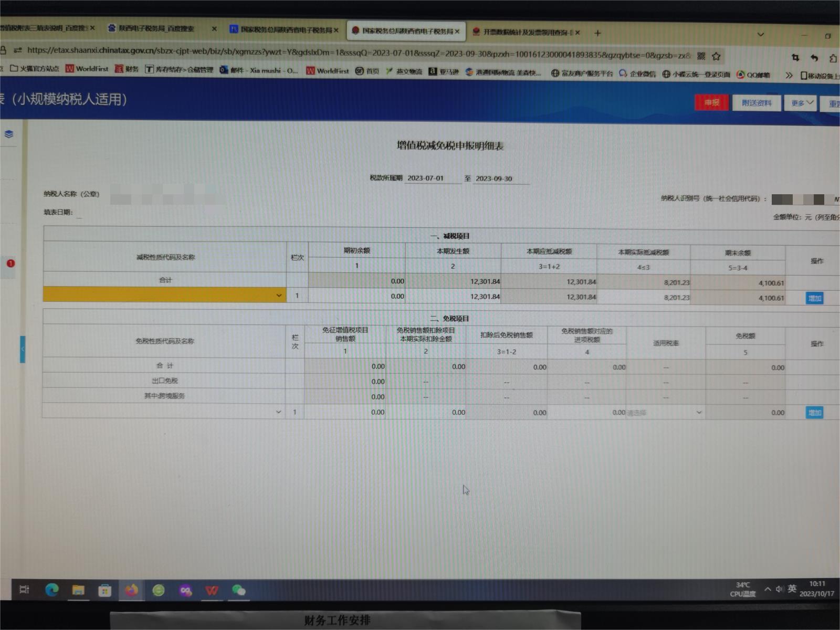Open Microsoft Edge from the taskbar
840x630 pixels.
click(51, 590)
